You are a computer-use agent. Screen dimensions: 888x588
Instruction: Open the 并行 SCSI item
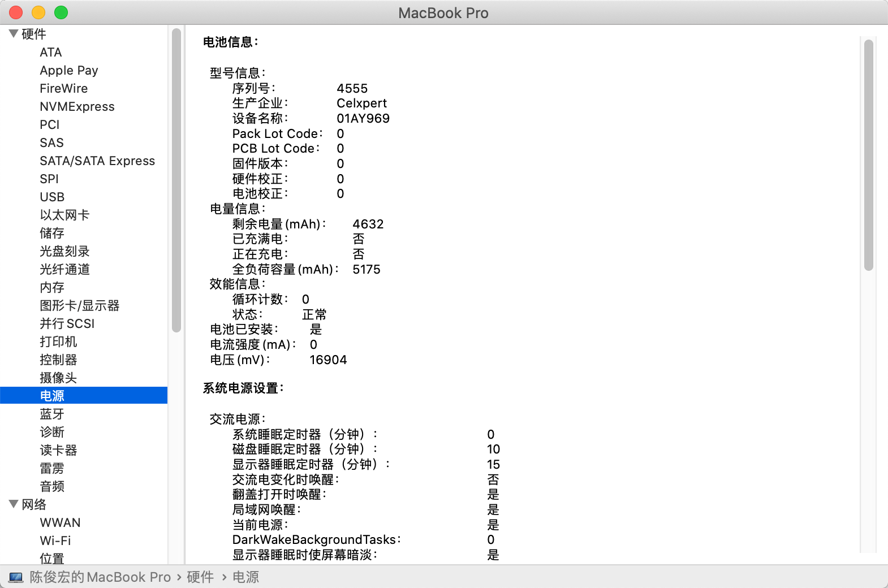coord(67,323)
